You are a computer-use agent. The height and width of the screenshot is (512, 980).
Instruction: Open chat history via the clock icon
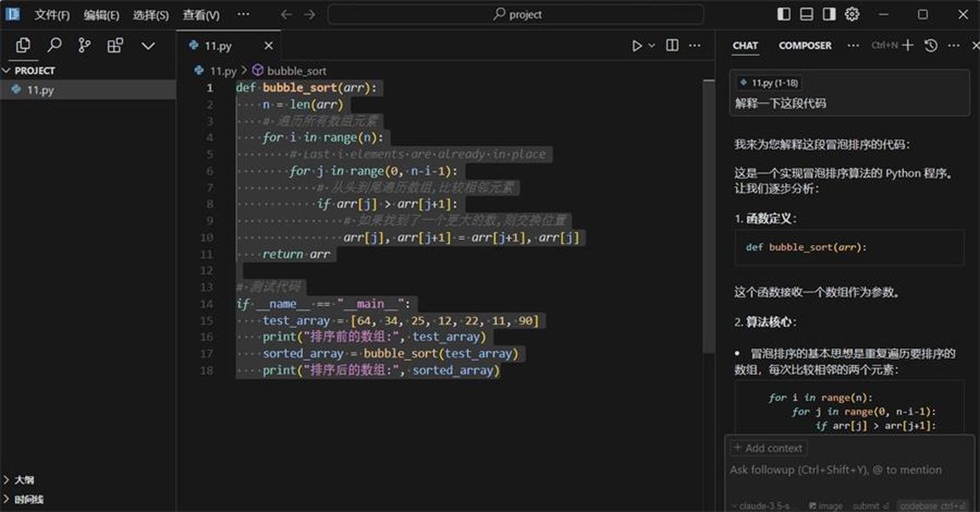point(930,45)
